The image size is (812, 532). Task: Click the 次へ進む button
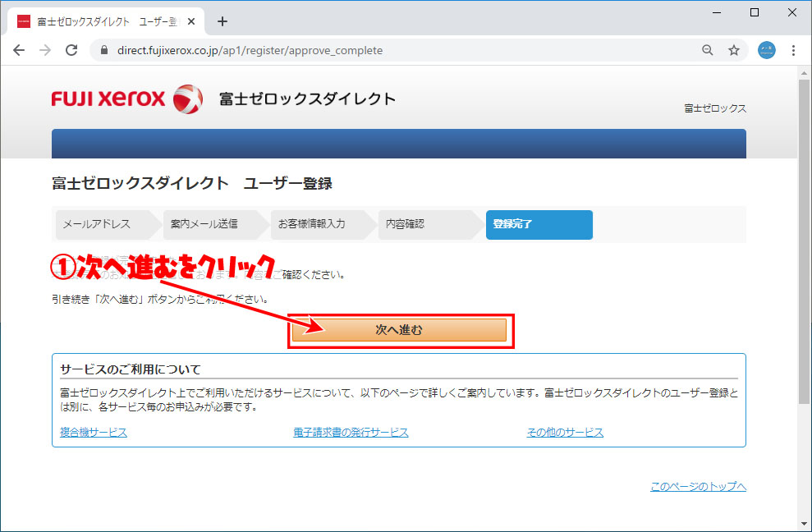pos(399,330)
